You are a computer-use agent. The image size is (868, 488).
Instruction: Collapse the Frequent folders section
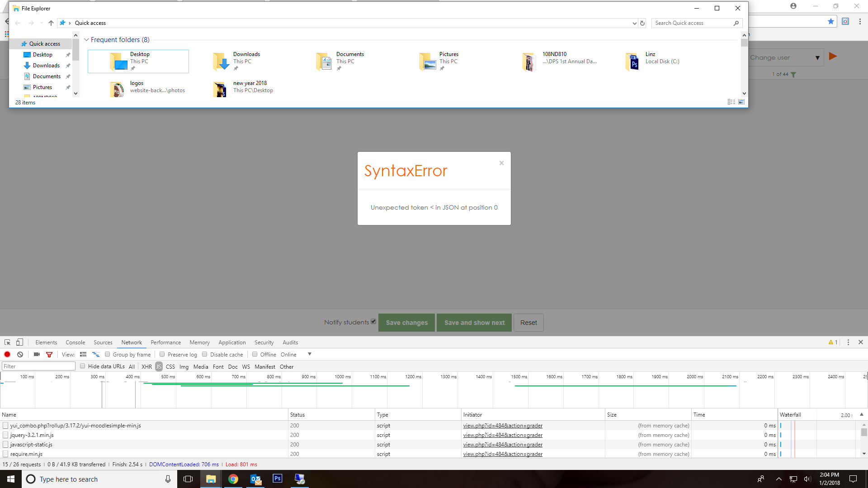tap(86, 40)
